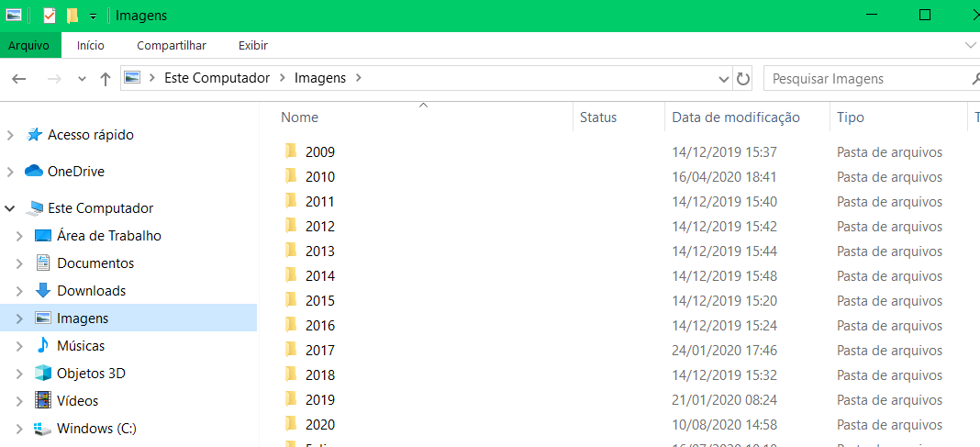The image size is (980, 447).
Task: Click the back navigation arrow
Action: 18,79
